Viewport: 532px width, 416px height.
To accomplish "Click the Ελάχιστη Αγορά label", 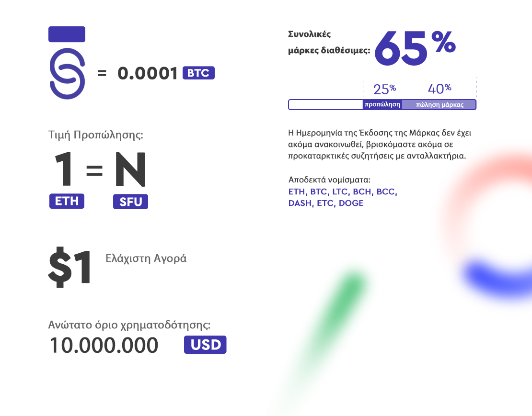I will pyautogui.click(x=146, y=259).
